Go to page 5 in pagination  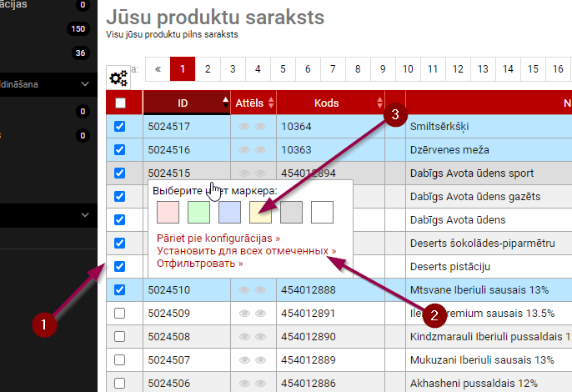pos(283,69)
